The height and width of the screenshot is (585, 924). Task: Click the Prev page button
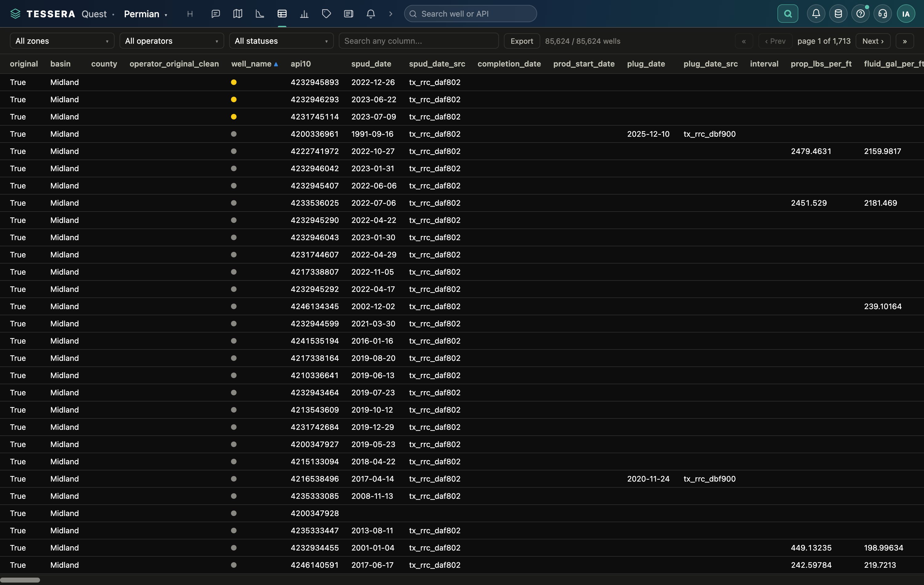click(x=775, y=41)
